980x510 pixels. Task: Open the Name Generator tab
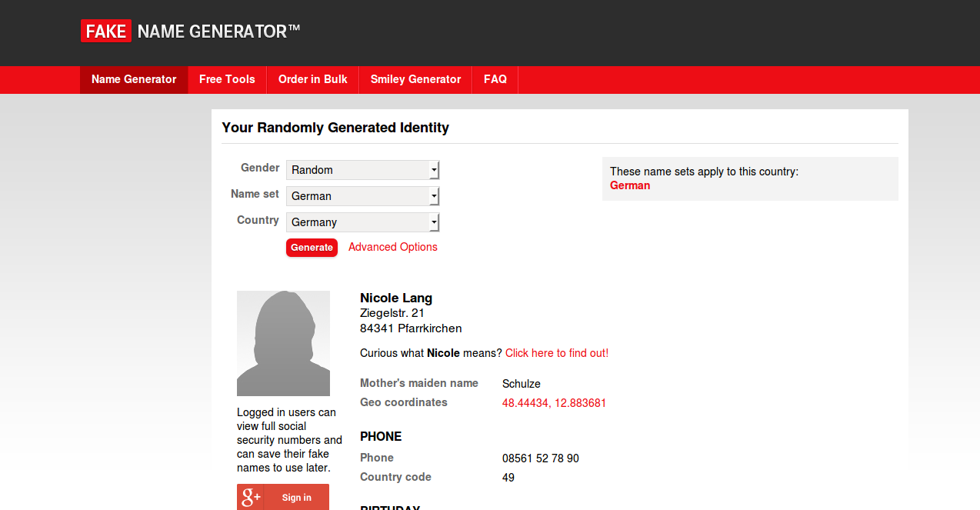coord(134,79)
